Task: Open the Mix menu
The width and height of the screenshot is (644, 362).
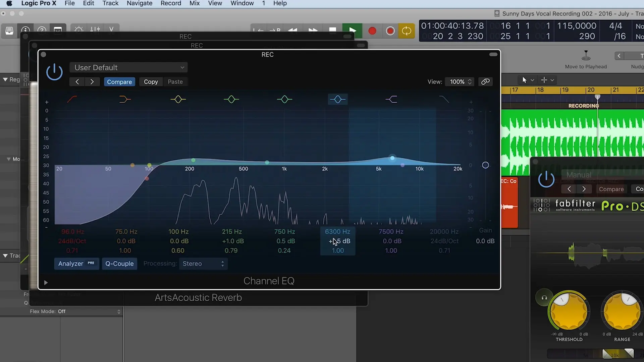Action: click(x=194, y=3)
